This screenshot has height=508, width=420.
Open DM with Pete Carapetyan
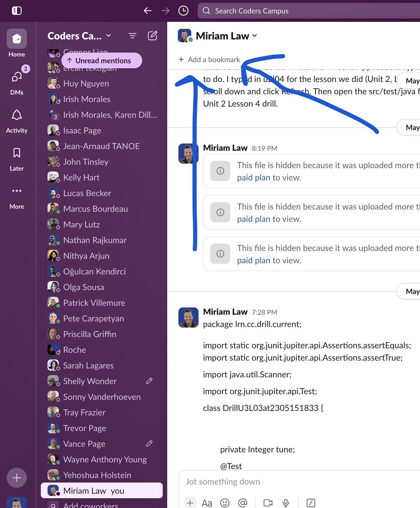[x=102, y=318]
